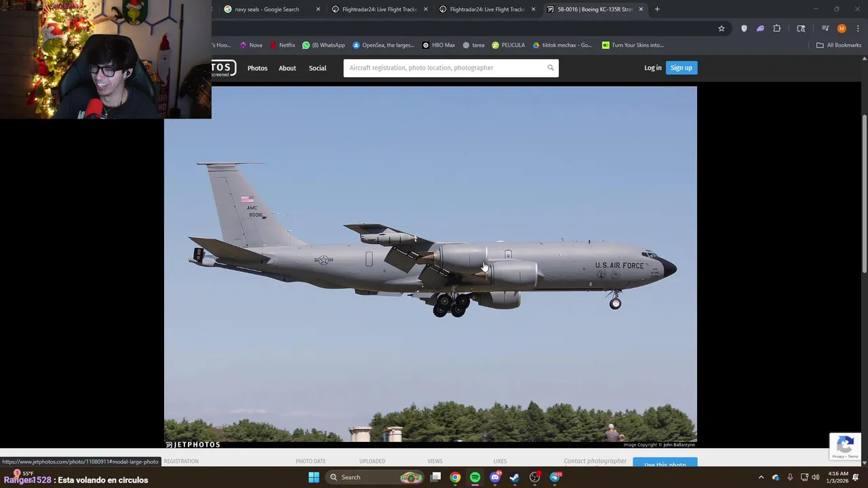Open Telegram from the taskbar
The width and height of the screenshot is (868, 488).
(555, 477)
